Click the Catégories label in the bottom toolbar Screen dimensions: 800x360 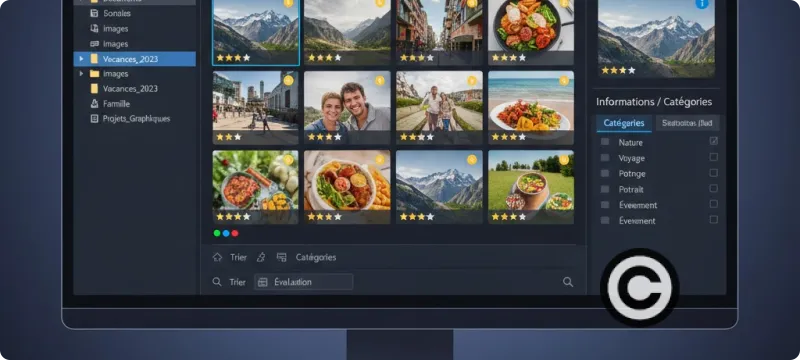pos(316,258)
